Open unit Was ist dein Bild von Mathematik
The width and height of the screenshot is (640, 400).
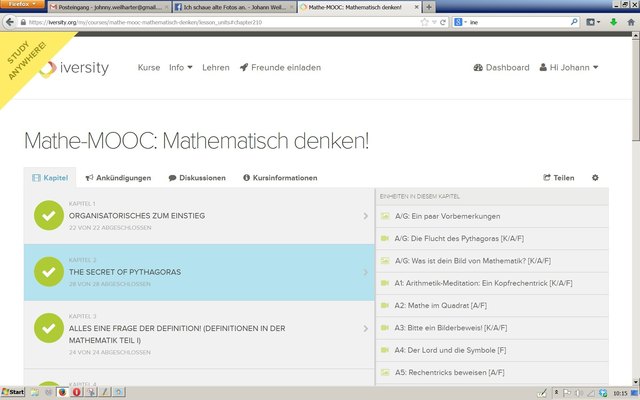pyautogui.click(x=492, y=261)
